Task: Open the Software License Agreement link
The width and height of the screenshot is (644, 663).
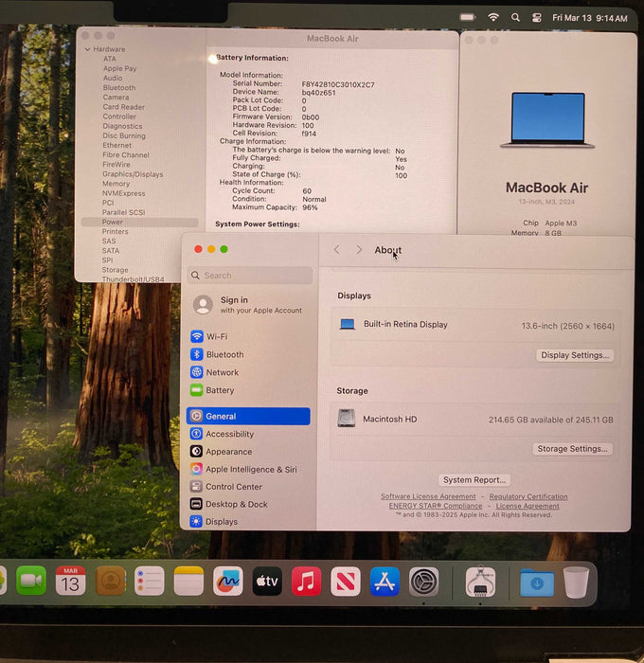Action: point(428,496)
